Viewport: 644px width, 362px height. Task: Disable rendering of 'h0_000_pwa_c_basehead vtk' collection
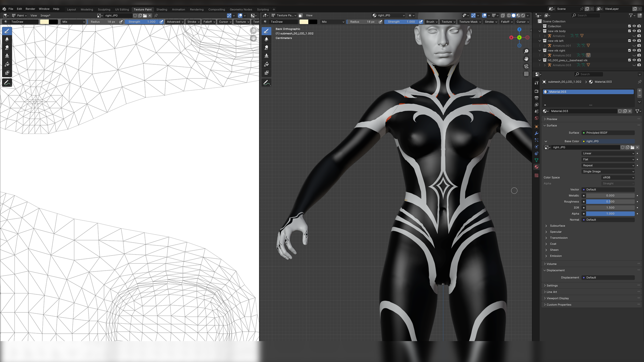pos(639,60)
